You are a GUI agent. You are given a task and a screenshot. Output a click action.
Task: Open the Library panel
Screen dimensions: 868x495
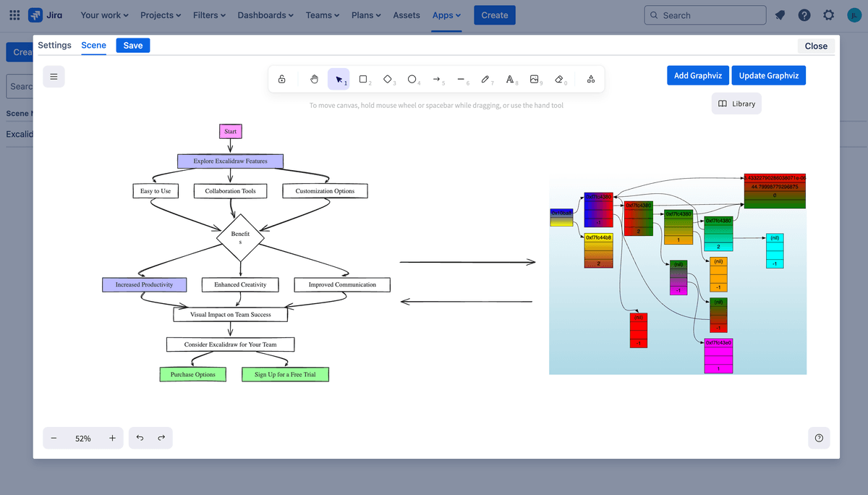[736, 103]
